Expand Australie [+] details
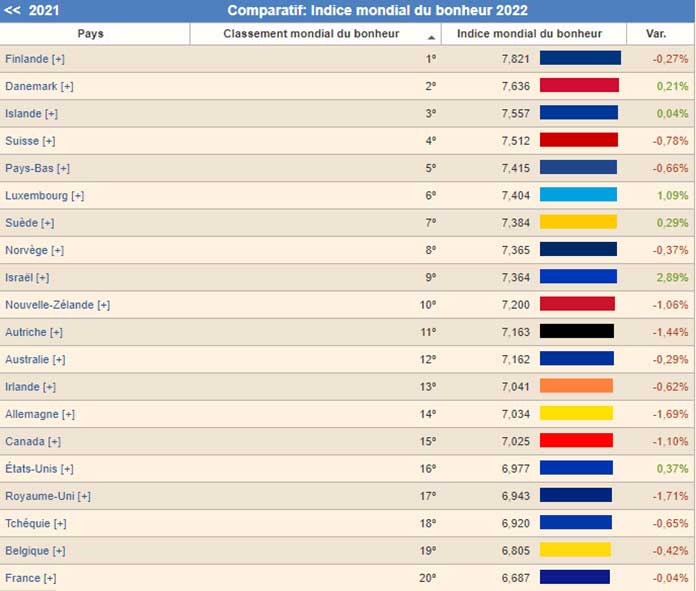 click(x=59, y=359)
